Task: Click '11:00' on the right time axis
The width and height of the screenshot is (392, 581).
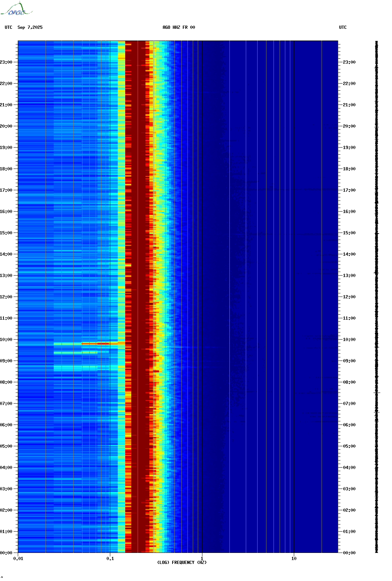Action: coord(349,318)
